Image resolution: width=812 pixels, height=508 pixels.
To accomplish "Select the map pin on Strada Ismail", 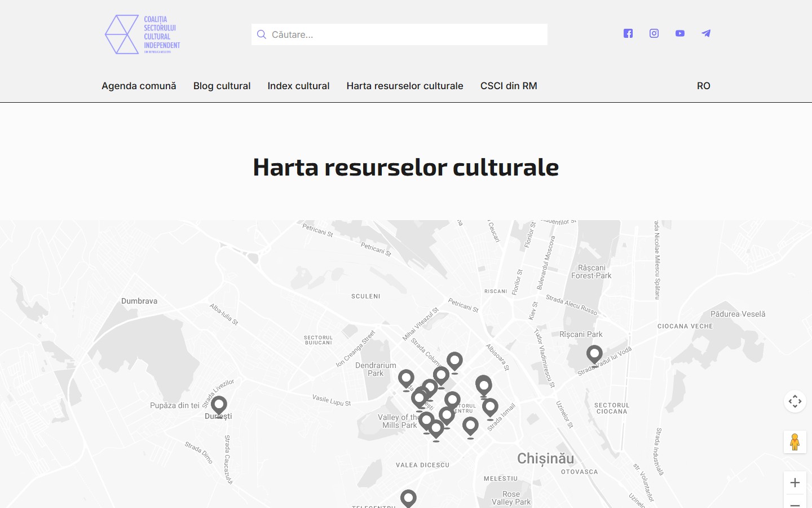I will pos(490,408).
